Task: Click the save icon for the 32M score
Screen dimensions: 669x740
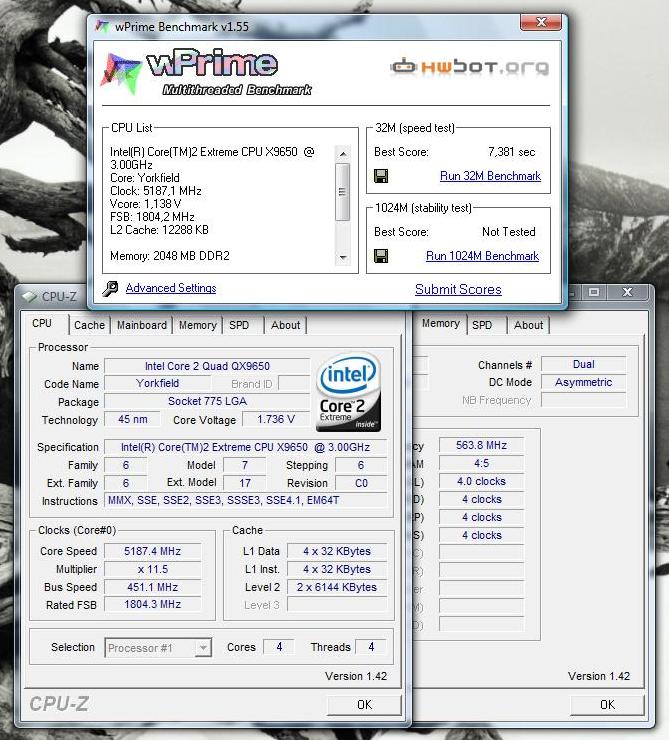Action: 381,176
